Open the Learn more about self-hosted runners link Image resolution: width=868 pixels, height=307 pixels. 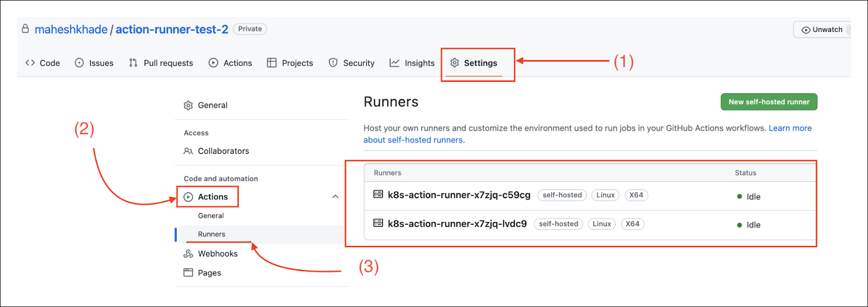click(x=790, y=128)
